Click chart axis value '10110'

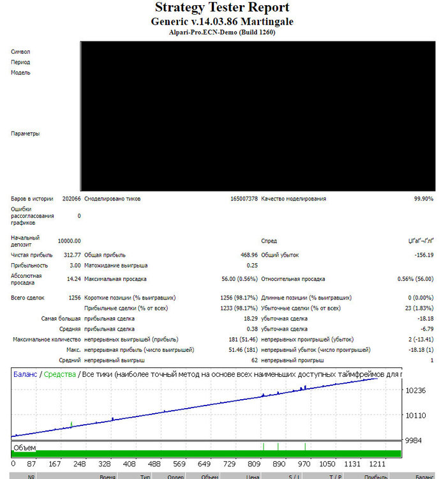click(x=415, y=416)
